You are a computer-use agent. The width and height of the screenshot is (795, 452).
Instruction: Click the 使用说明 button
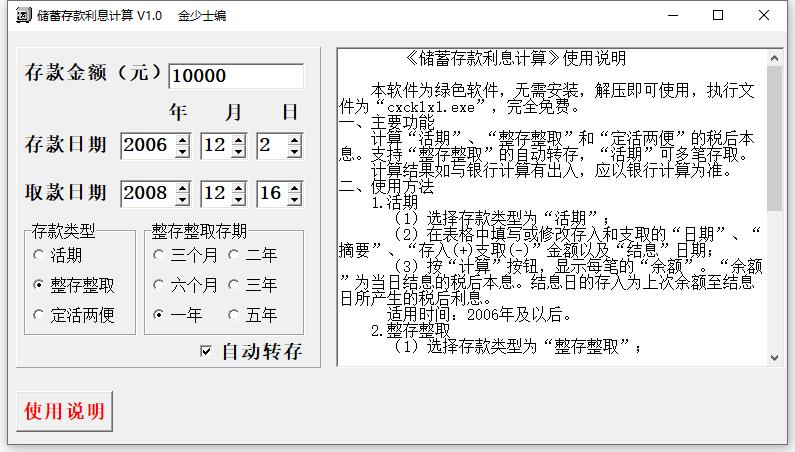point(64,411)
